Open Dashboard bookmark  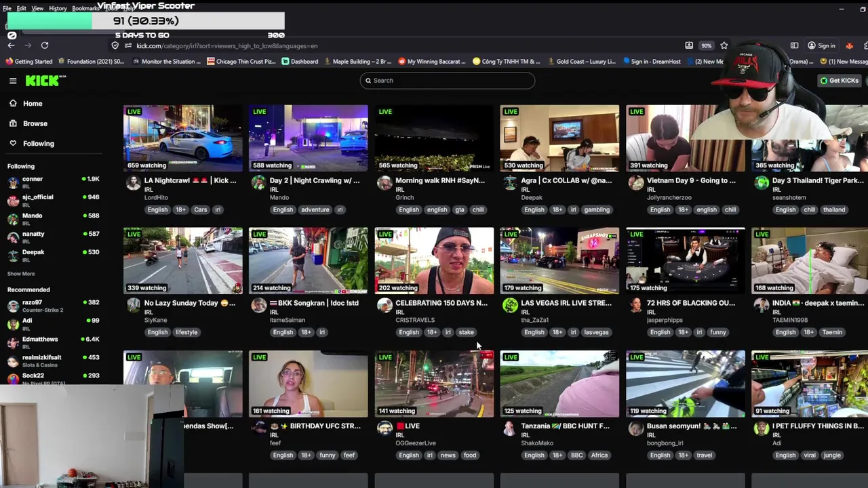[x=300, y=62]
